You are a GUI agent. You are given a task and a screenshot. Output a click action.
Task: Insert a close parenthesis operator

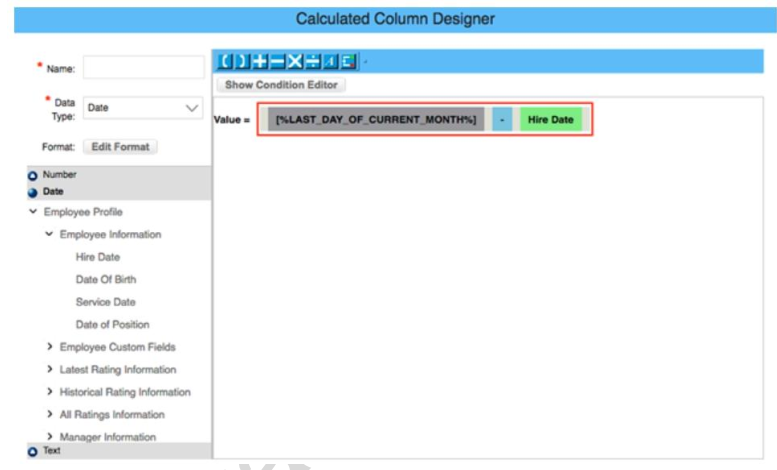point(241,62)
